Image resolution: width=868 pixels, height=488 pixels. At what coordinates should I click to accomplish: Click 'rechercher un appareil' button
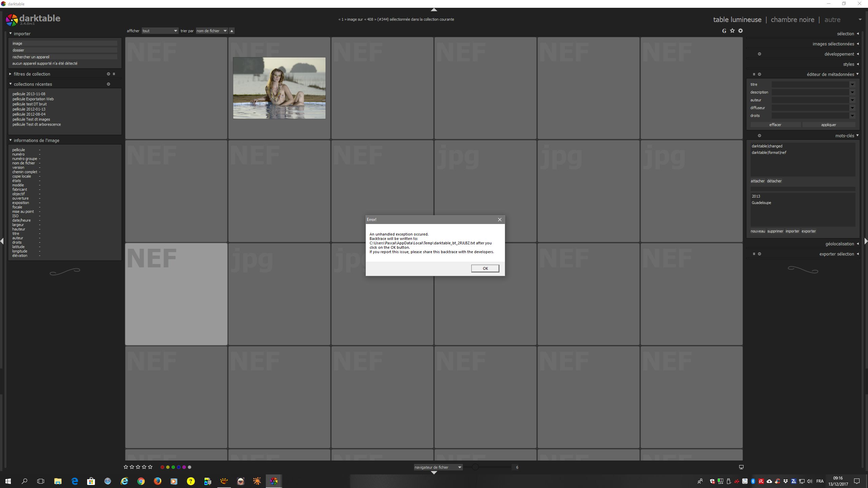tap(65, 57)
